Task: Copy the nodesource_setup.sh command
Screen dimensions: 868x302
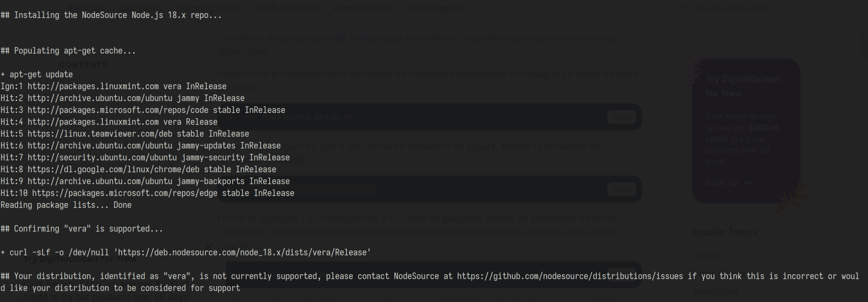Action: coord(621,117)
